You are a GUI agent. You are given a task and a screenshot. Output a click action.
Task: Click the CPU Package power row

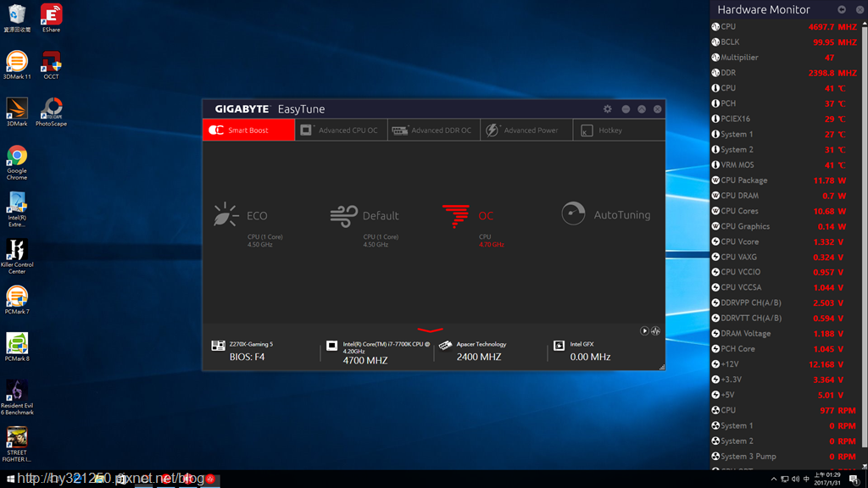tap(785, 180)
